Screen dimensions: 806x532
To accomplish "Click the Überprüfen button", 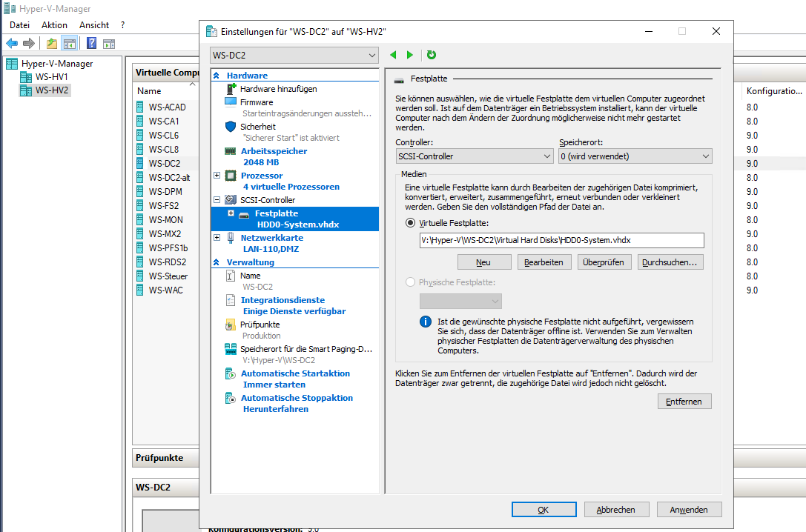I will point(604,262).
